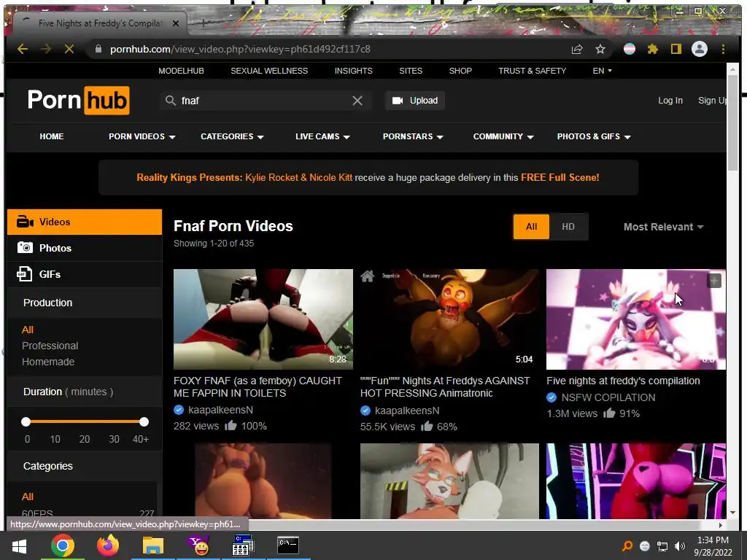This screenshot has height=560, width=747.
Task: Switch to Chrome from the taskbar
Action: coord(63,546)
